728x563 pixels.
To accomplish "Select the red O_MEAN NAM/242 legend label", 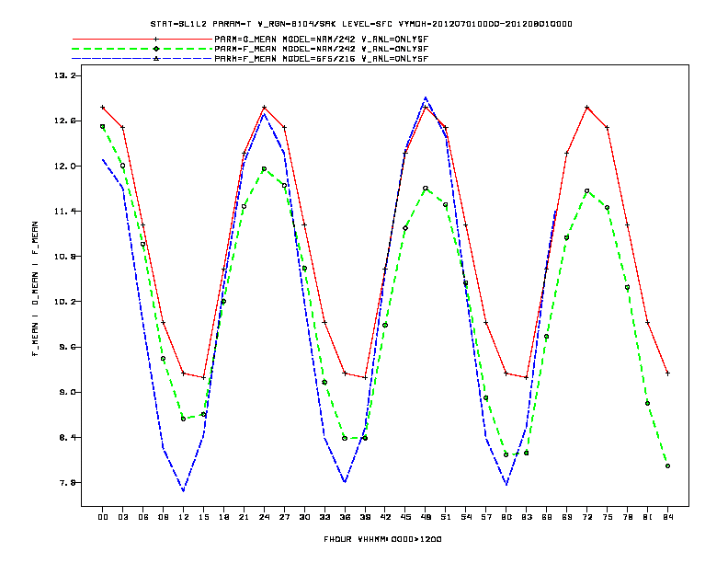I will click(x=322, y=40).
